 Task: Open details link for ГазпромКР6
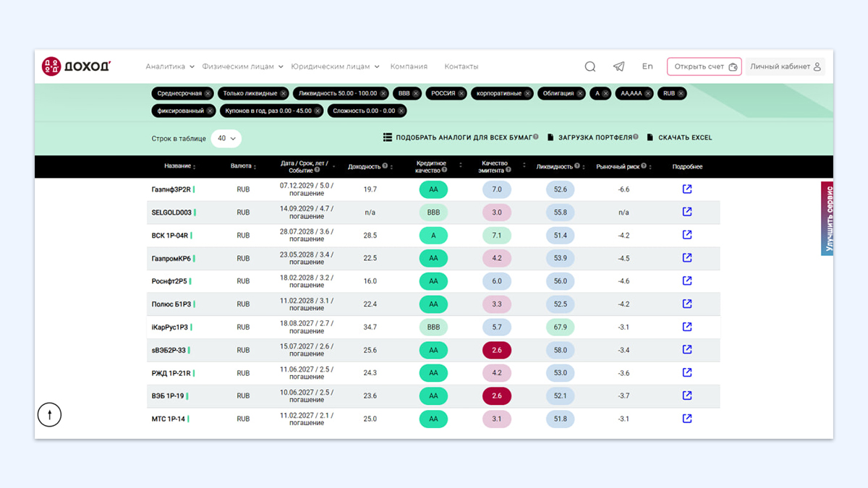pos(687,257)
